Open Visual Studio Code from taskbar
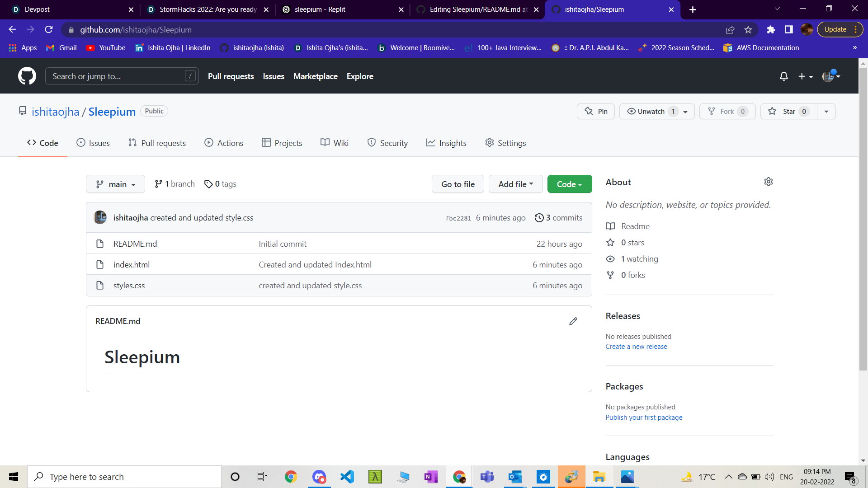 [347, 477]
